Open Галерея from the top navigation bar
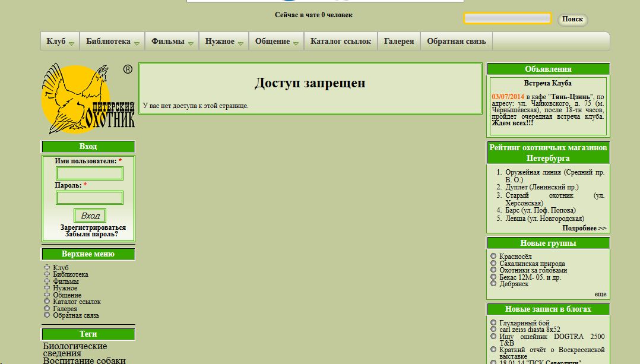 (399, 42)
